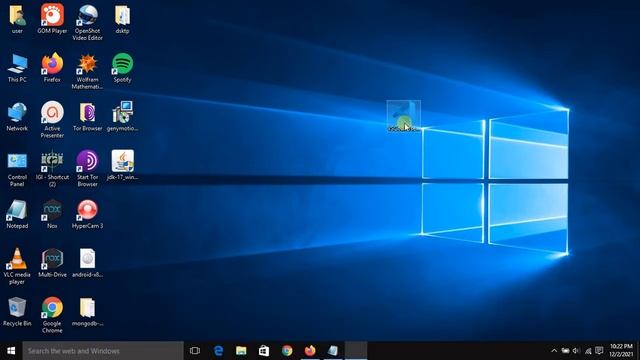Open File Explorer from the taskbar
This screenshot has height=360, width=640.
[241, 351]
